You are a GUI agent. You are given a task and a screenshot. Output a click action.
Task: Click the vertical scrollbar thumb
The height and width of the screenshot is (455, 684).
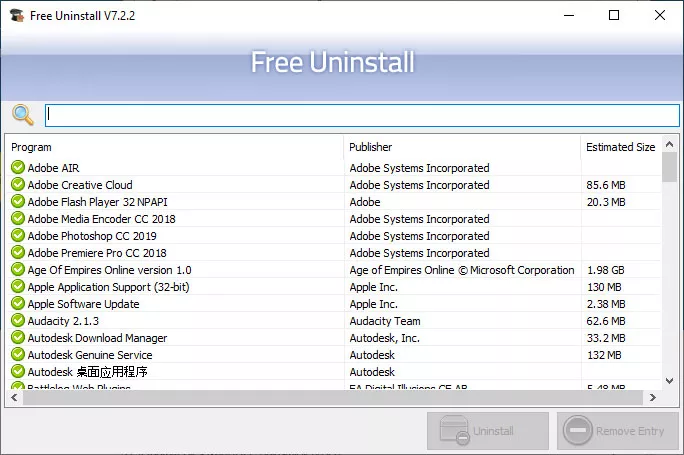point(670,167)
